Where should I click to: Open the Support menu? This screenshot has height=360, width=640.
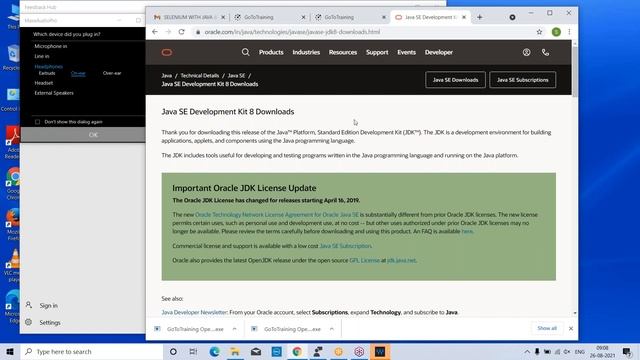point(377,52)
